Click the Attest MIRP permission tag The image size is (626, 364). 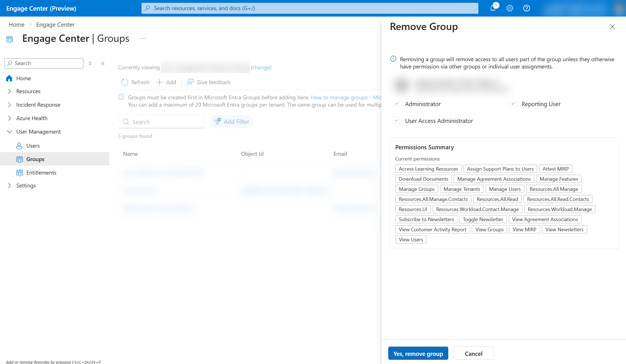[556, 169]
